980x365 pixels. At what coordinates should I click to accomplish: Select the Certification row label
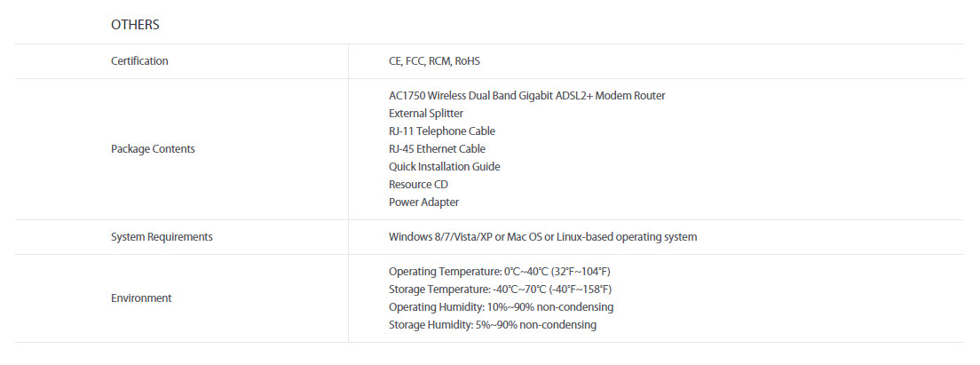coord(139,61)
